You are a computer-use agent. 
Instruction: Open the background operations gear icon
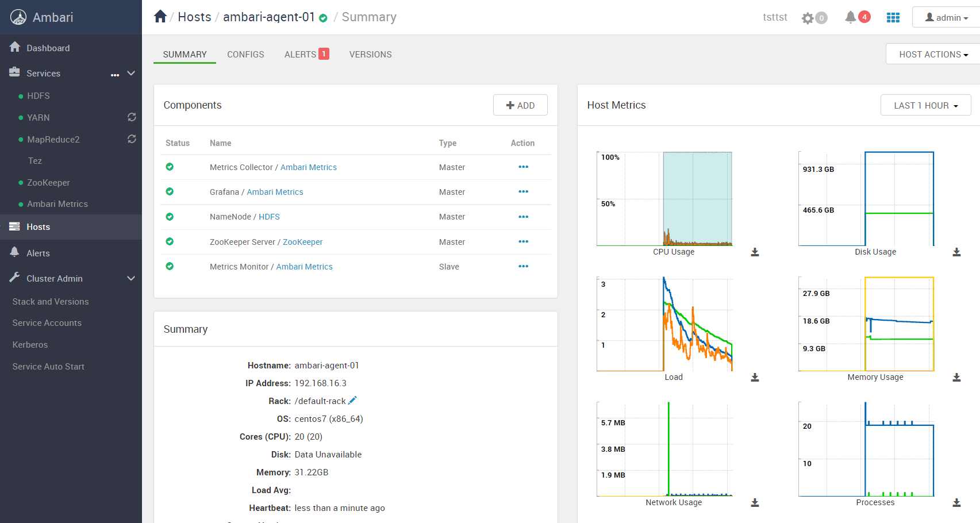(808, 18)
